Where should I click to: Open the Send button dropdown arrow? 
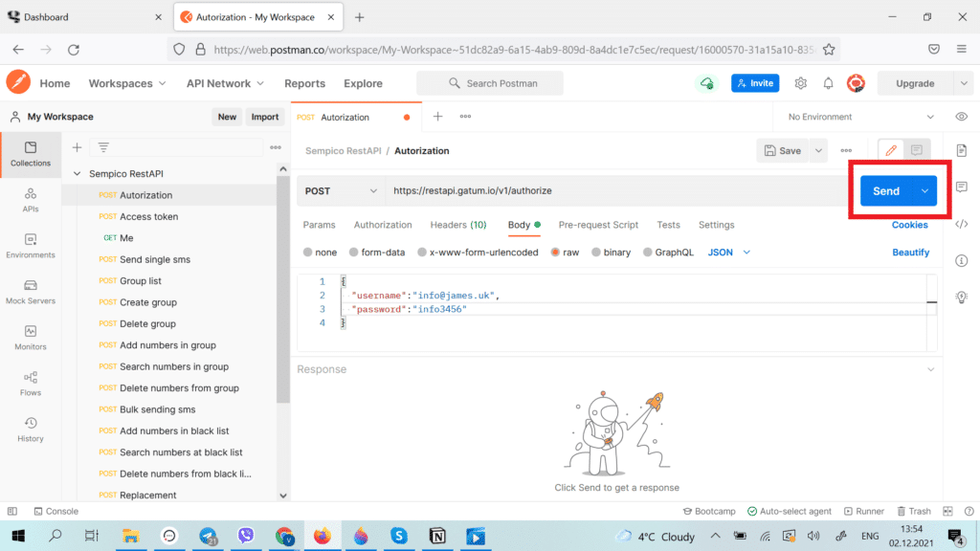click(924, 190)
